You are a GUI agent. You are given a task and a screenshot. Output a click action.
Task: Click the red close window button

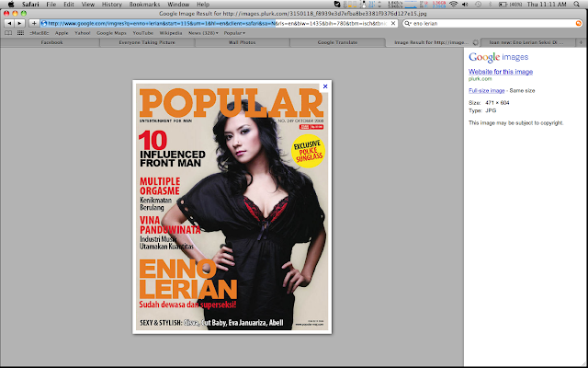point(6,13)
